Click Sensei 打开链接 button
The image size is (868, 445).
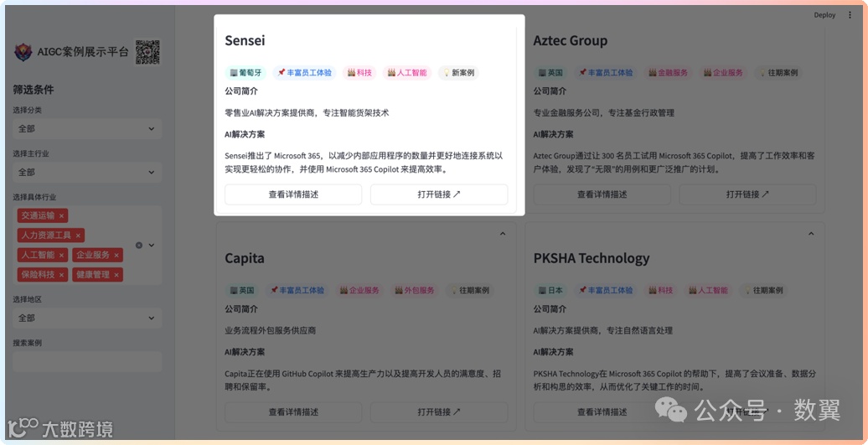click(x=439, y=194)
